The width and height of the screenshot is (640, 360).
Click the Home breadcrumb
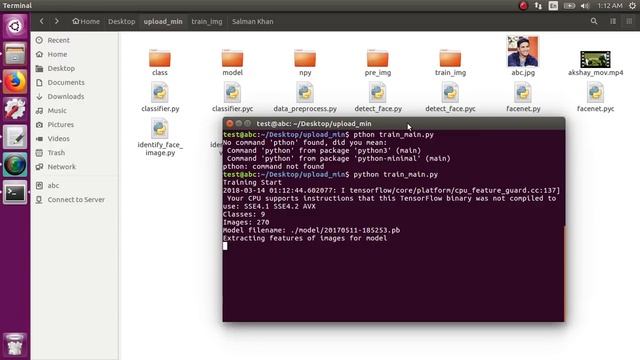(86, 21)
